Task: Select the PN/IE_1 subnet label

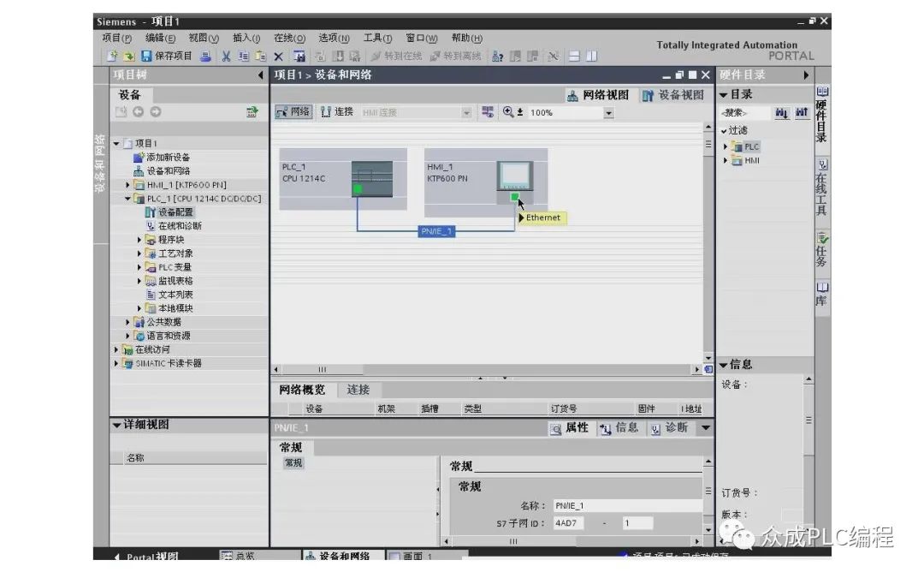Action: point(436,231)
